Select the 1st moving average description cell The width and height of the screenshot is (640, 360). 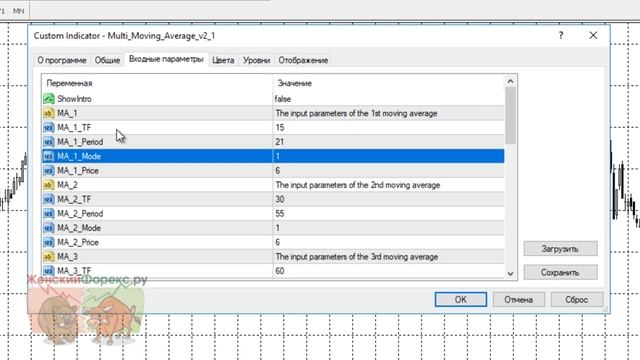(x=389, y=113)
